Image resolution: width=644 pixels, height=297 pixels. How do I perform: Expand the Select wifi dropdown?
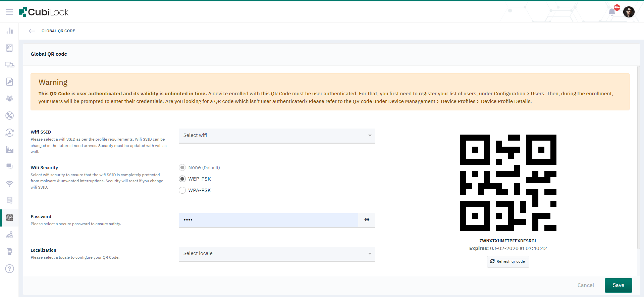[x=277, y=136]
